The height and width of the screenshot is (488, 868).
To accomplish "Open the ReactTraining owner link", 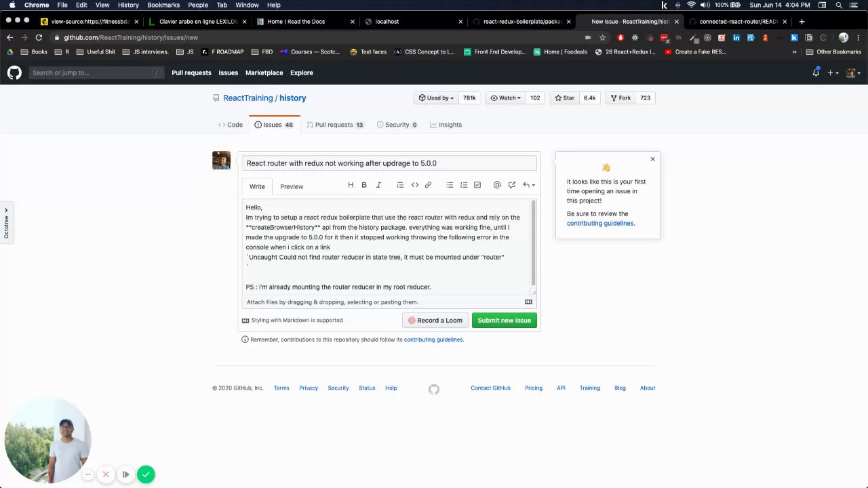I will click(x=248, y=98).
